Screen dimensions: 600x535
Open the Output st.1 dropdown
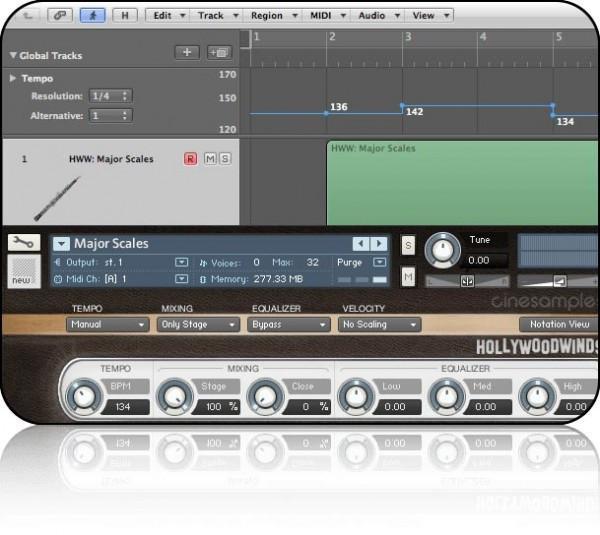[181, 262]
